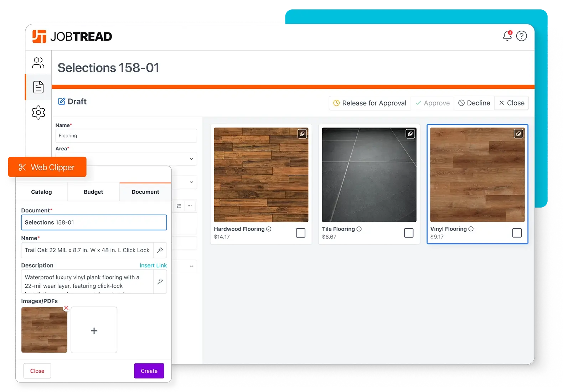This screenshot has width=563, height=392.
Task: Click info icon beside Hardwood Flooring
Action: [269, 229]
